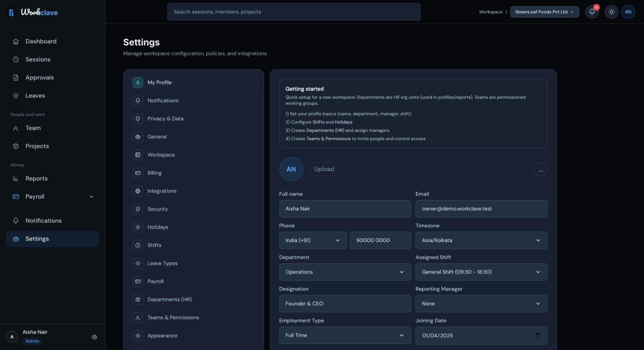
Task: Go to Dashboard in sidebar
Action: pos(53,41)
